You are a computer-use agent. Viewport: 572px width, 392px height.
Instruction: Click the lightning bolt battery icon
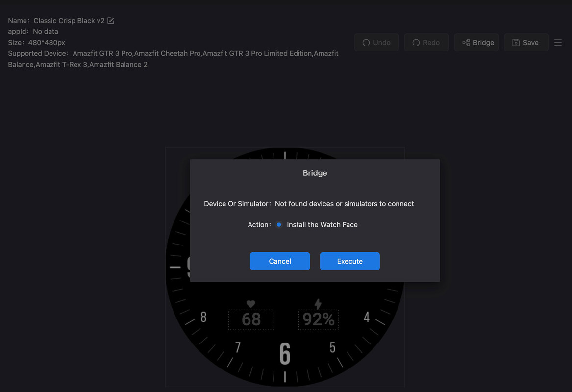[x=318, y=303]
